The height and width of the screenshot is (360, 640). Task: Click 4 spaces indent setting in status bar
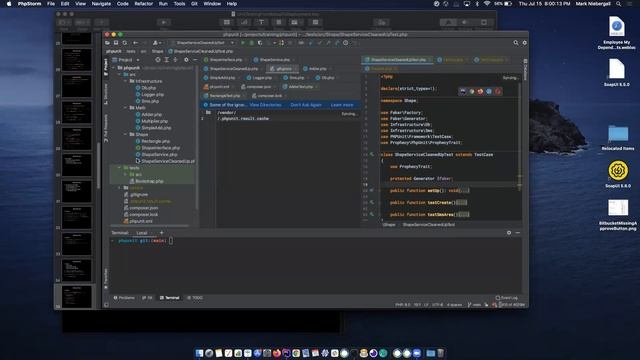(x=454, y=305)
